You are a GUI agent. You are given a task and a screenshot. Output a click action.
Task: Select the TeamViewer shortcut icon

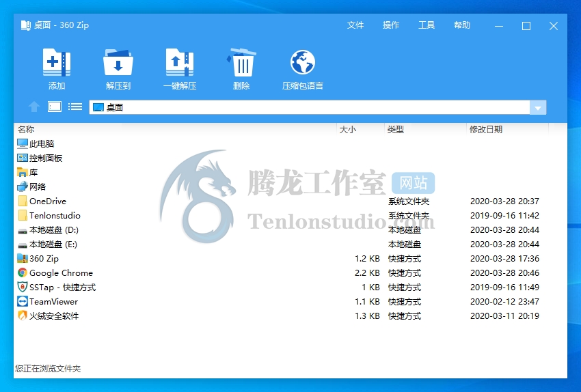pyautogui.click(x=23, y=301)
